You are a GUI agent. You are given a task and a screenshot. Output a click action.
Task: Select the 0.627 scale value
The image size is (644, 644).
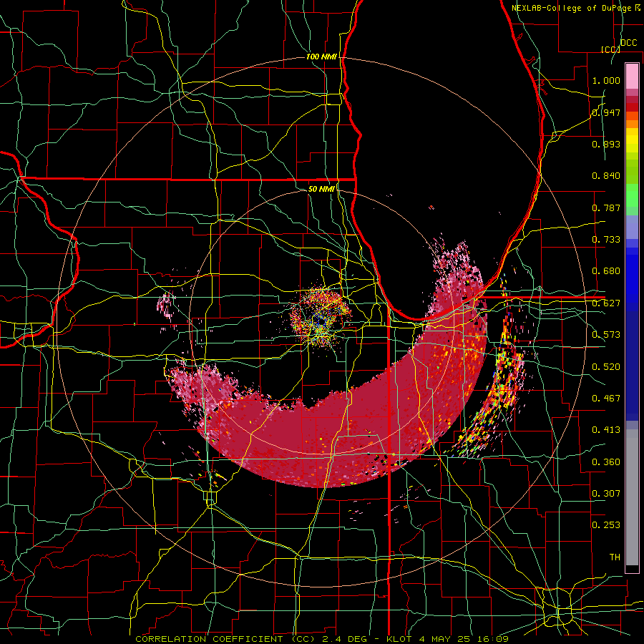[606, 303]
